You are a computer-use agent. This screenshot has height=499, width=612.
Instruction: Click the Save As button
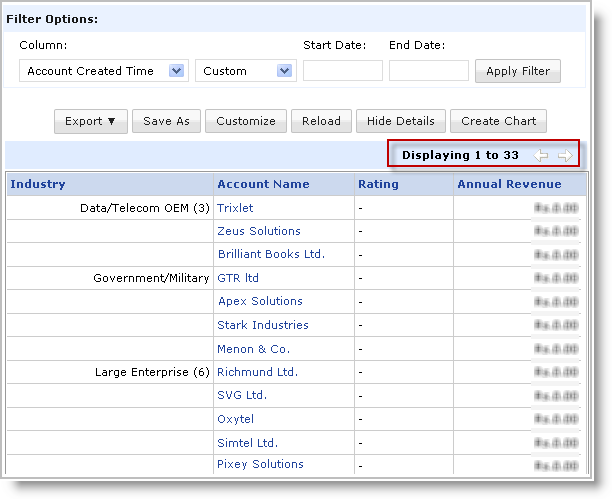pyautogui.click(x=166, y=121)
